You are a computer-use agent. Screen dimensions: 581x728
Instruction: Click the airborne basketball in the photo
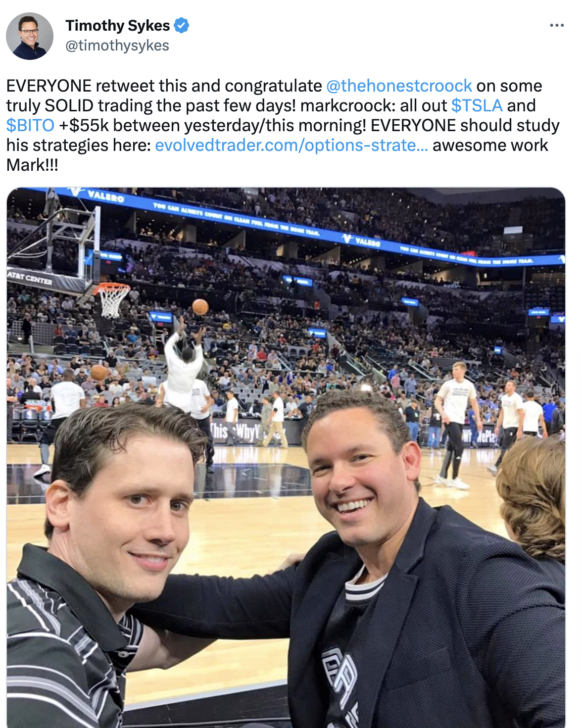(200, 307)
